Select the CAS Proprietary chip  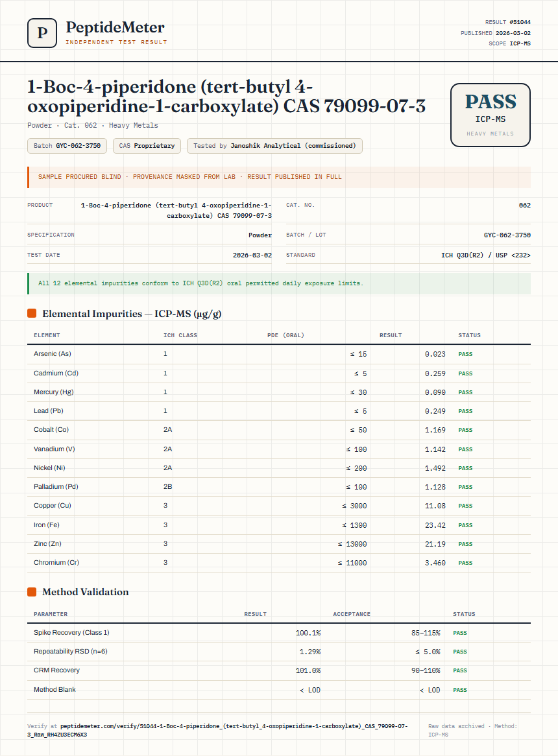pyautogui.click(x=147, y=146)
